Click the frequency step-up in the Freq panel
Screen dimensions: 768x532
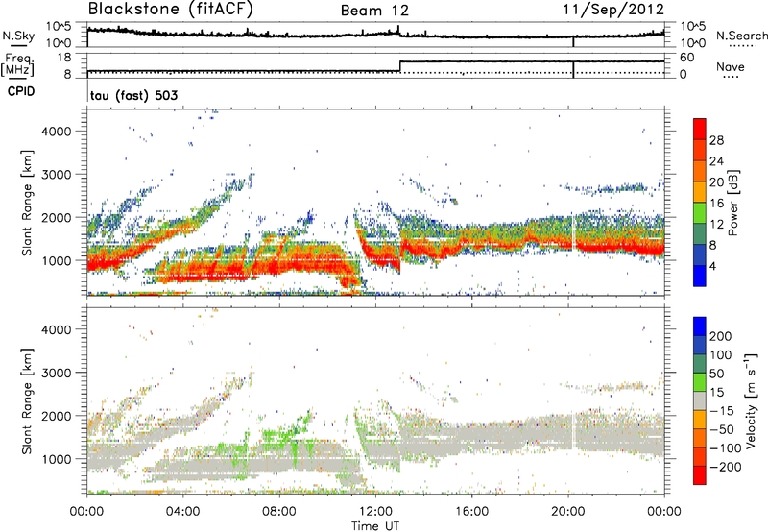(x=400, y=66)
